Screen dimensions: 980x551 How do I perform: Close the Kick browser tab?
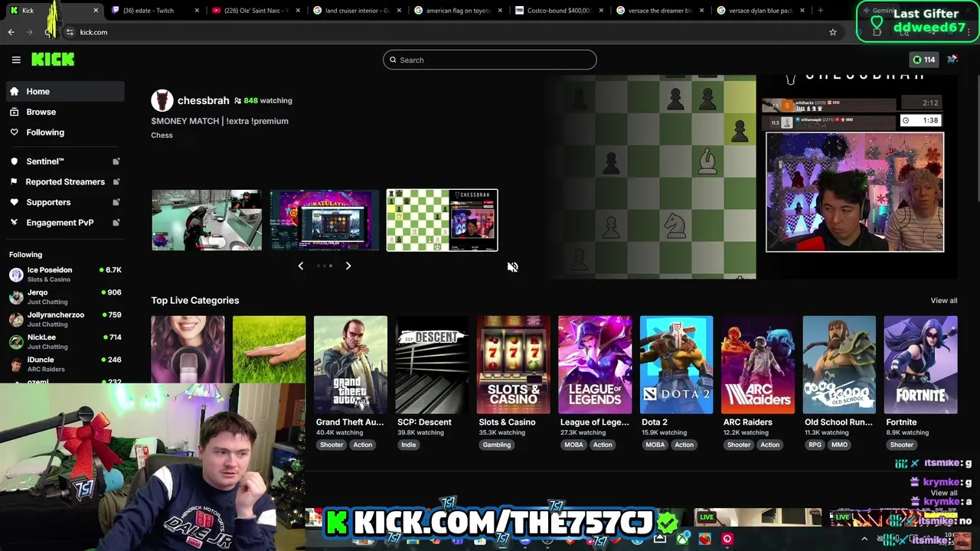point(96,11)
